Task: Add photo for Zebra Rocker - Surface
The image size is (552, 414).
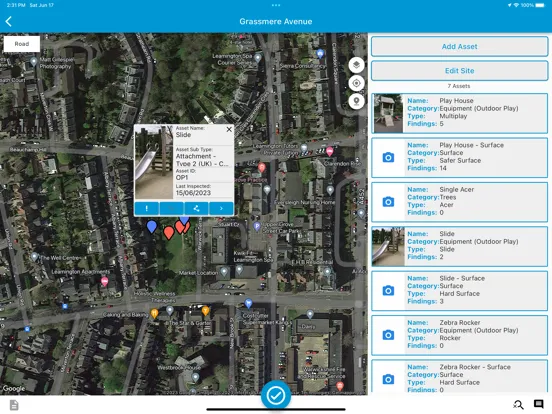Action: click(x=388, y=379)
